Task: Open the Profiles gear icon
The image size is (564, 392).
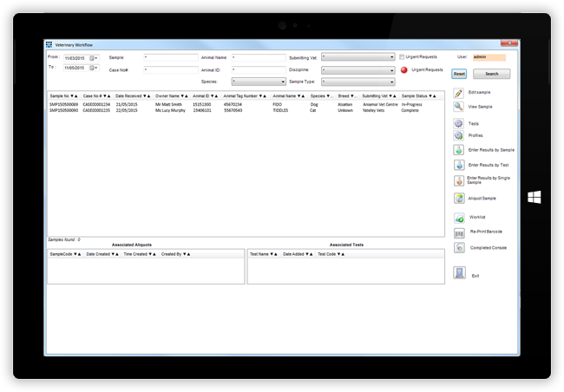Action: tap(458, 135)
